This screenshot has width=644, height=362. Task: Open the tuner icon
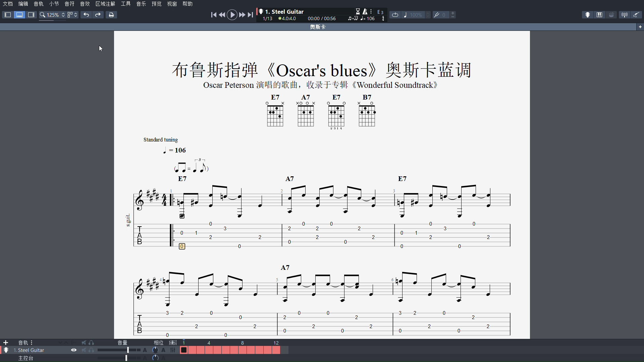(x=624, y=15)
